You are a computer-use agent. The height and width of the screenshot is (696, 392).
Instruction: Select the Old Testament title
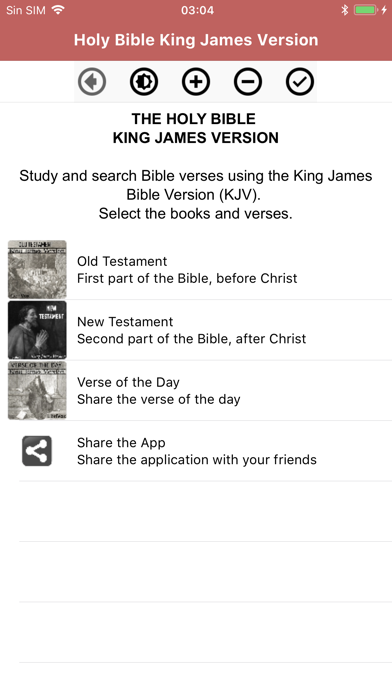(122, 261)
